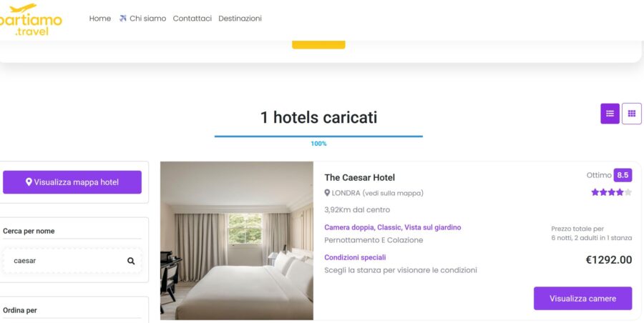Image resolution: width=644 pixels, height=323 pixels.
Task: Click the 100% loading progress bar
Action: (318, 136)
